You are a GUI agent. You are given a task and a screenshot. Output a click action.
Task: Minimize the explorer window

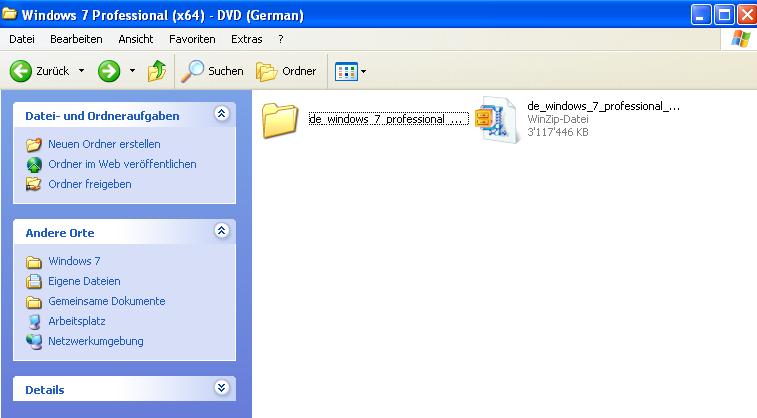701,14
